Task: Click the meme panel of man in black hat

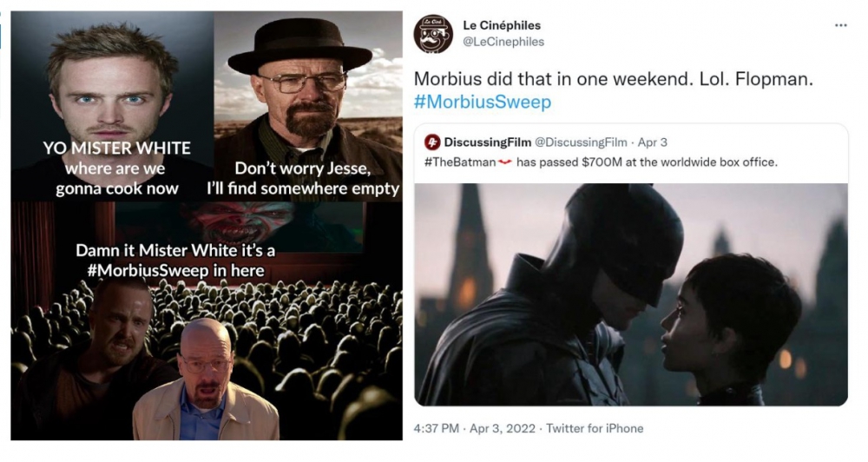Action: 308,106
